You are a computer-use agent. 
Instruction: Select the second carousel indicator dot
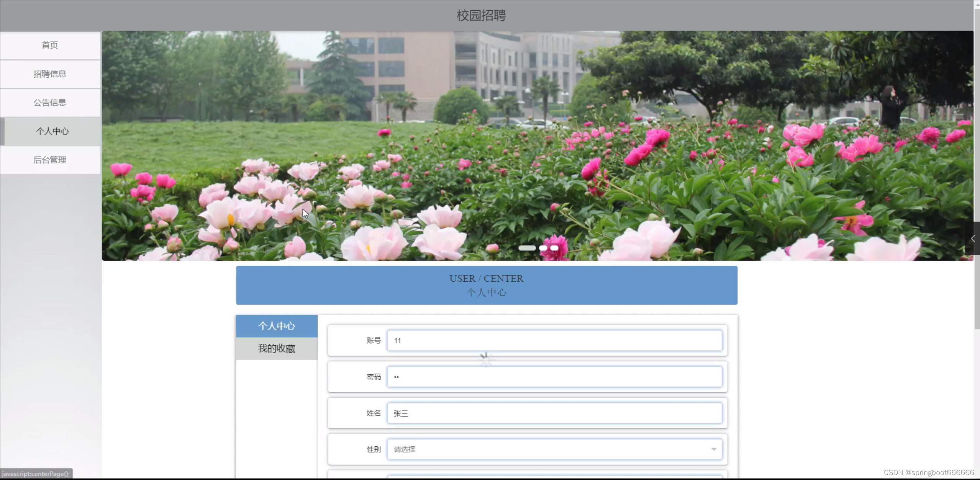click(x=543, y=248)
